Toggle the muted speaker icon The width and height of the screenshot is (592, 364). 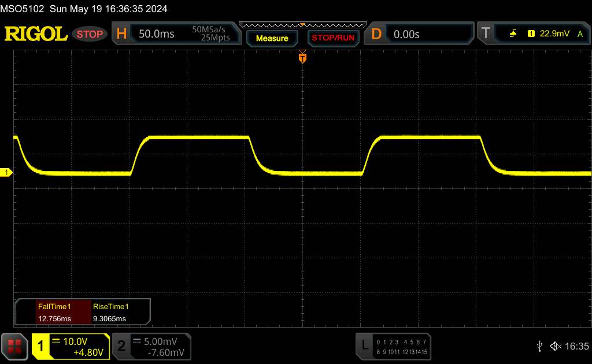[556, 346]
